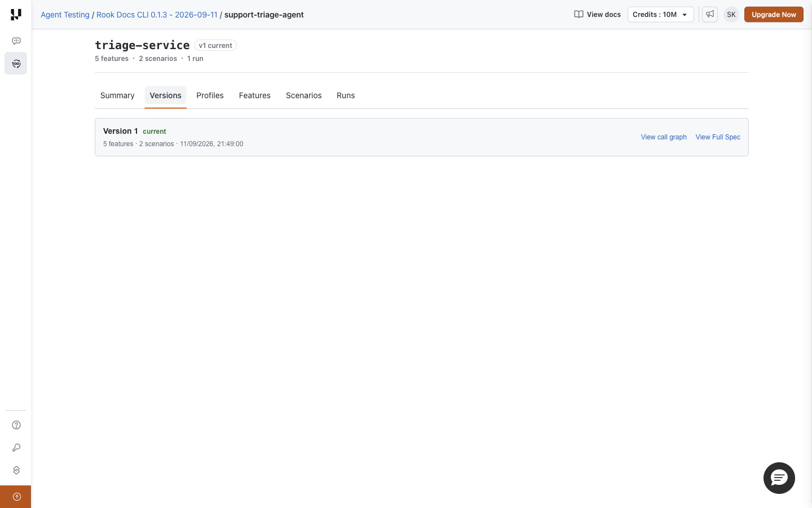Click the 2 scenarios text under the triage-service title

point(158,59)
